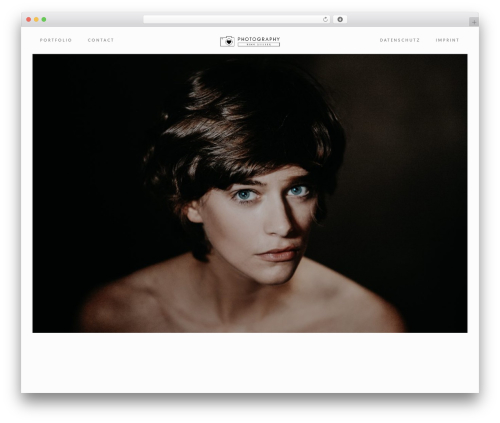Add a new tab with plus button

(474, 22)
